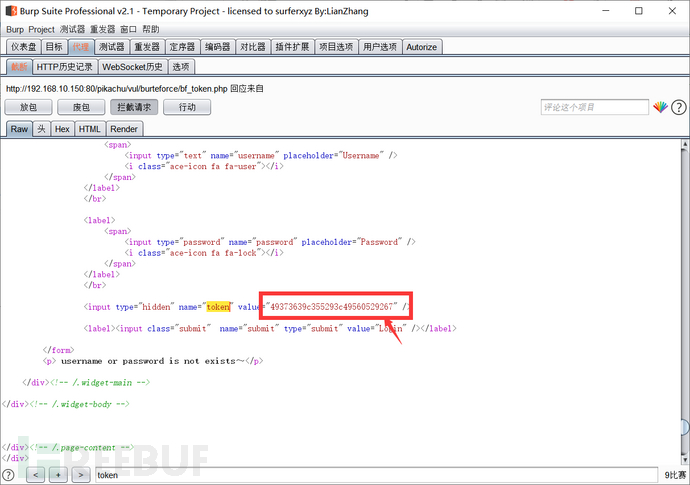Image resolution: width=690 pixels, height=485 pixels.
Task: Open the 重发器 menu in the menu bar
Action: tap(103, 29)
